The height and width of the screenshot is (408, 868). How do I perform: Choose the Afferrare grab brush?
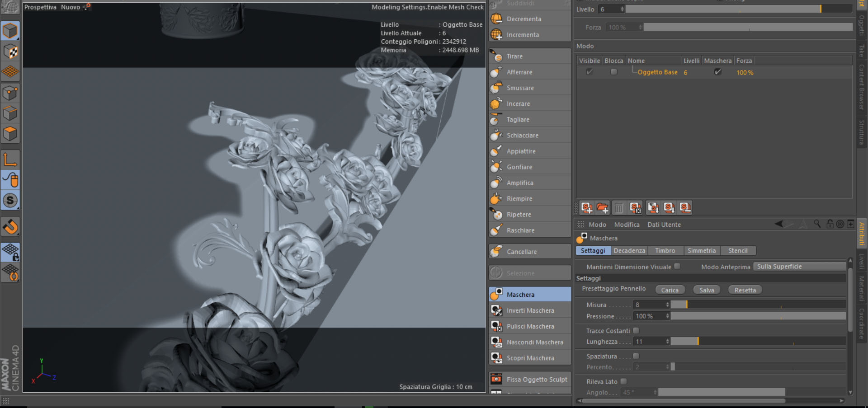click(530, 72)
